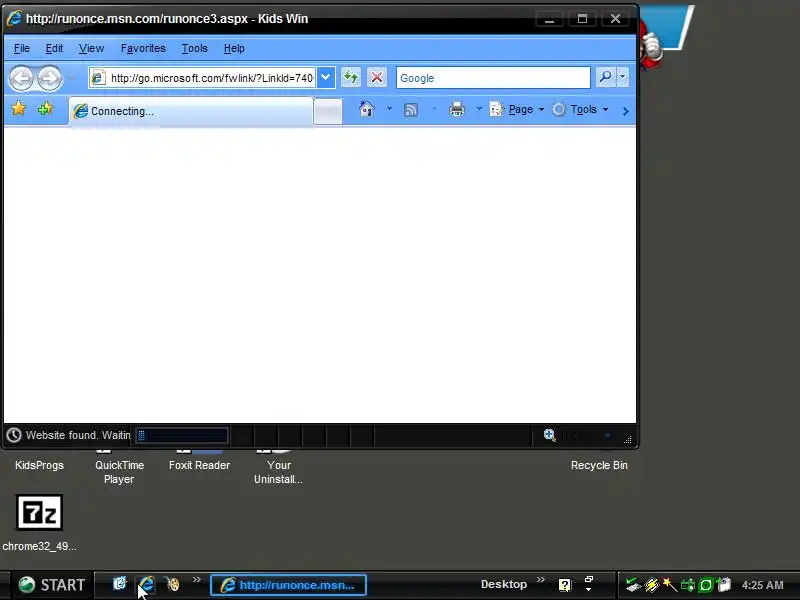Click the green circle tray icon

[x=706, y=585]
